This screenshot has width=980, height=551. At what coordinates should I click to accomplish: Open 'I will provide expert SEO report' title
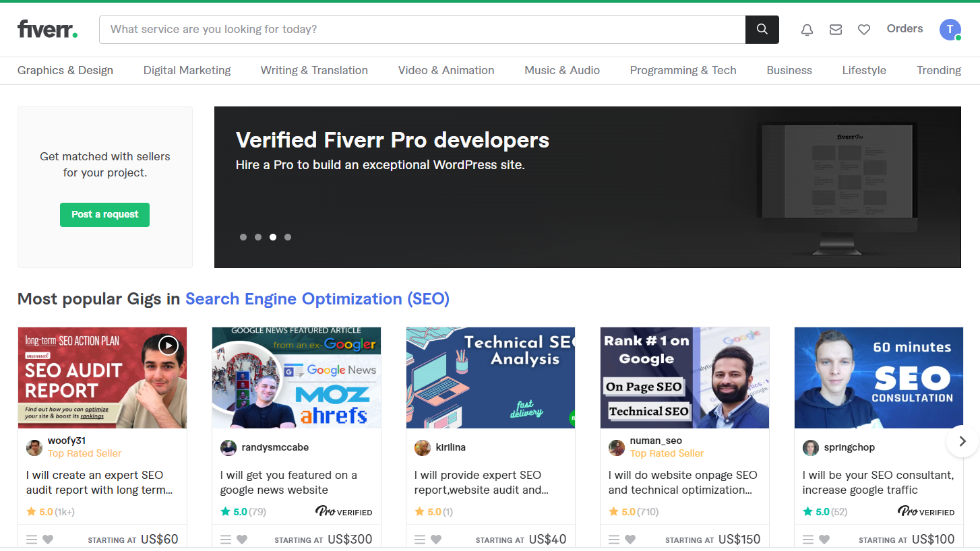pos(481,482)
